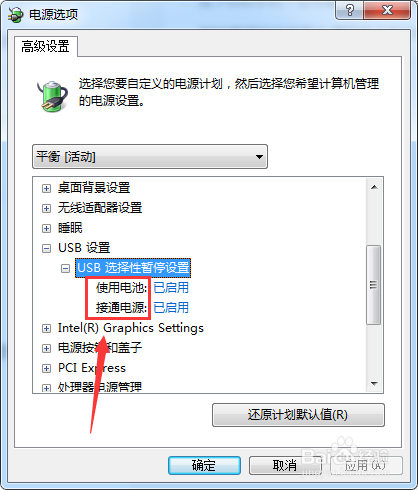Screen dimensions: 418x490
Task: Expand the PCI Express plus icon
Action: 46,368
